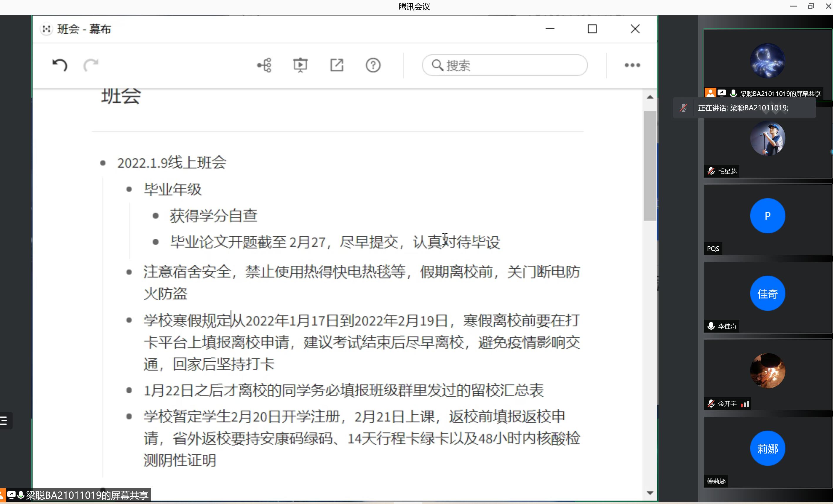Screen dimensions: 833x504
Task: Click scrollbar down arrow in document
Action: pos(649,493)
